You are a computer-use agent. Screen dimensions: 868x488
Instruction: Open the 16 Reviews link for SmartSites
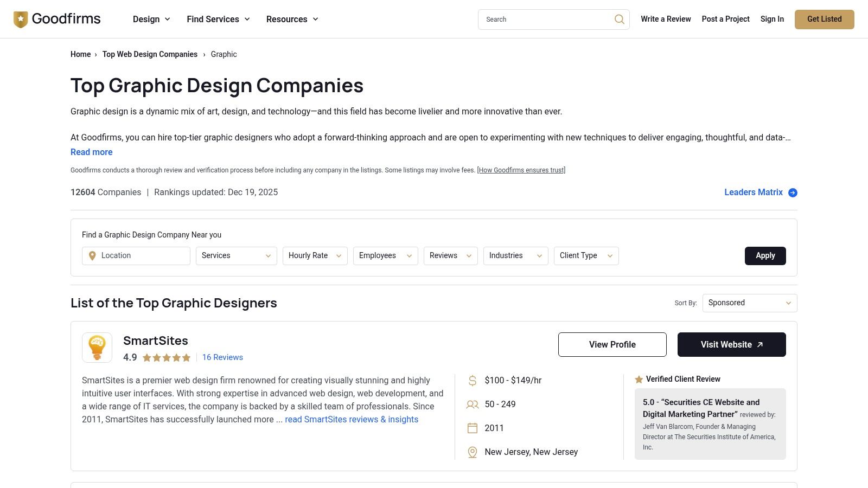click(222, 357)
